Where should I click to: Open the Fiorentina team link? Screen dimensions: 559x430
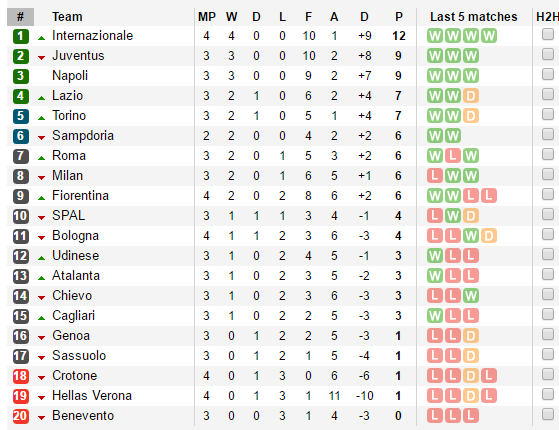click(80, 196)
